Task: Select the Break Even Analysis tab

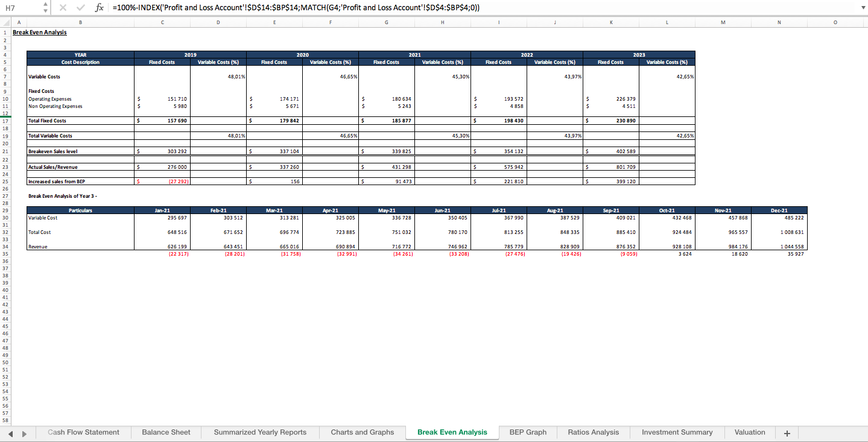Action: (452, 432)
